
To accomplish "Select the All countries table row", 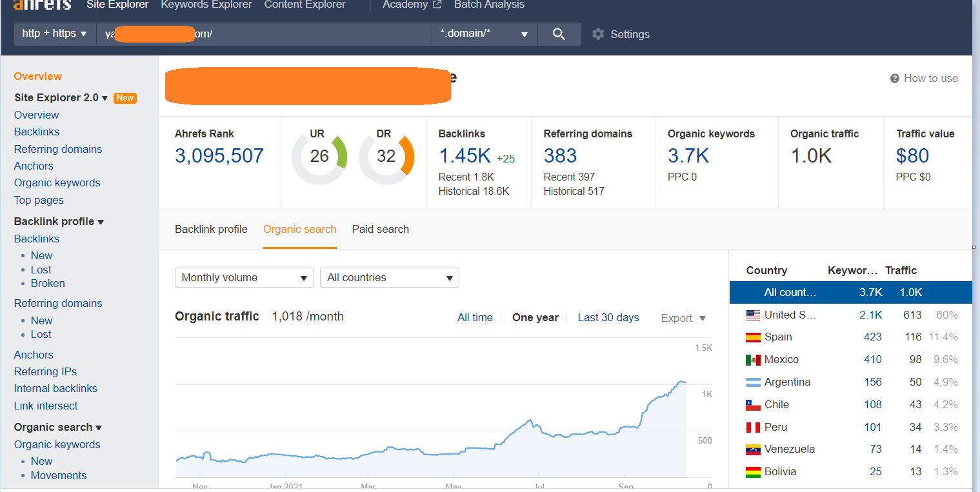I will (x=850, y=292).
